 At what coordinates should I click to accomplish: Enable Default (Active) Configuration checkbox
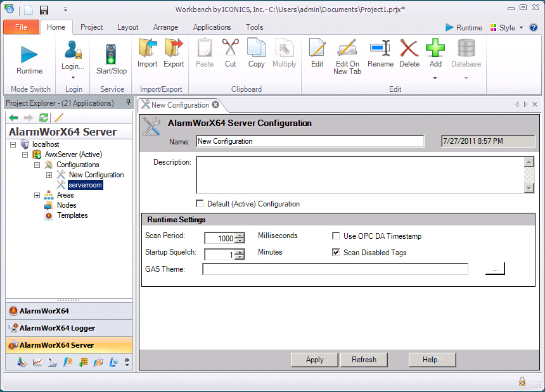(200, 204)
